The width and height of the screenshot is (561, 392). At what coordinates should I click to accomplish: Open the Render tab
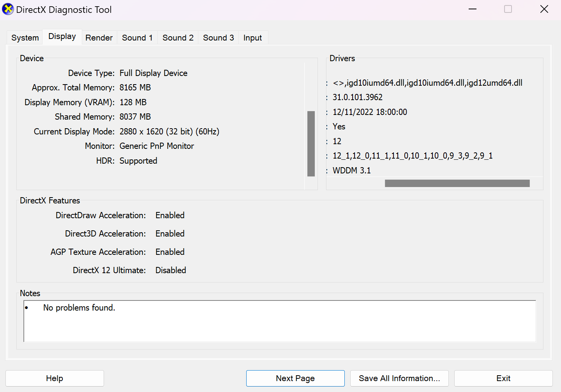coord(99,37)
